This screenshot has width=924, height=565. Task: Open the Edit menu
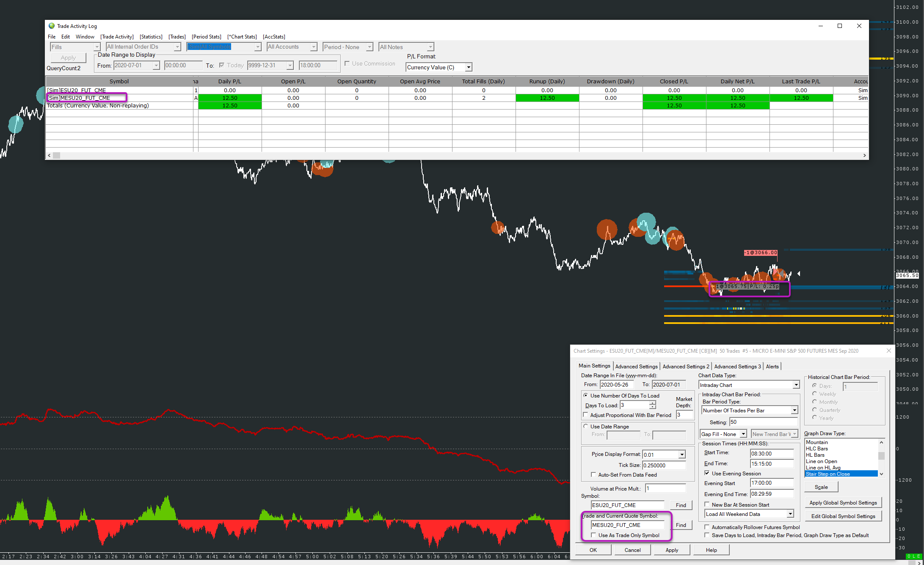click(x=66, y=37)
